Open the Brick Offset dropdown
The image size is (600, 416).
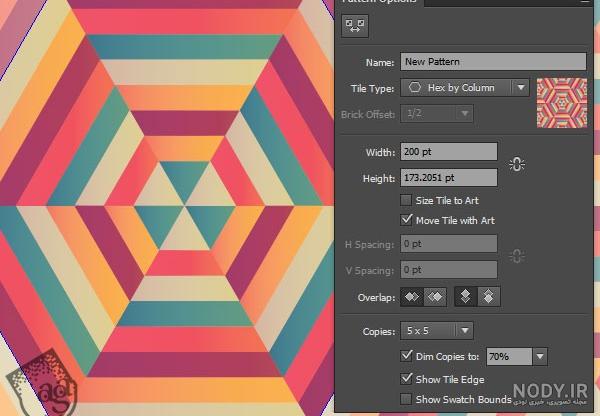pos(437,114)
